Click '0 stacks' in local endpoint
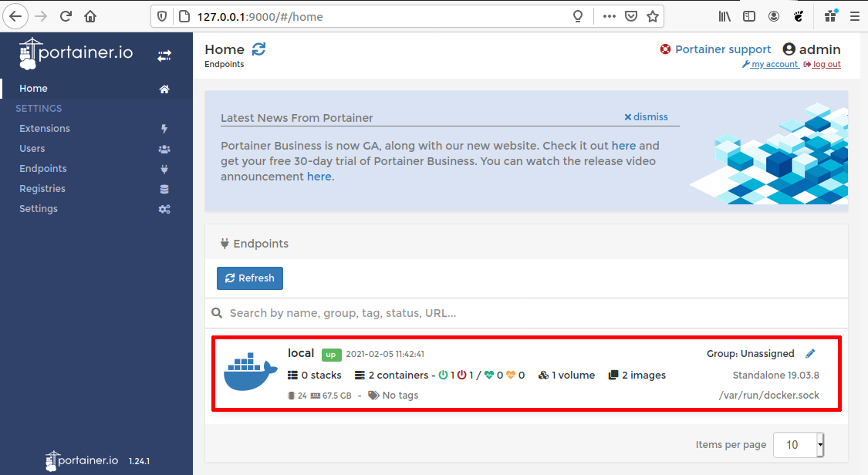Viewport: 868px width, 475px height. coord(315,375)
